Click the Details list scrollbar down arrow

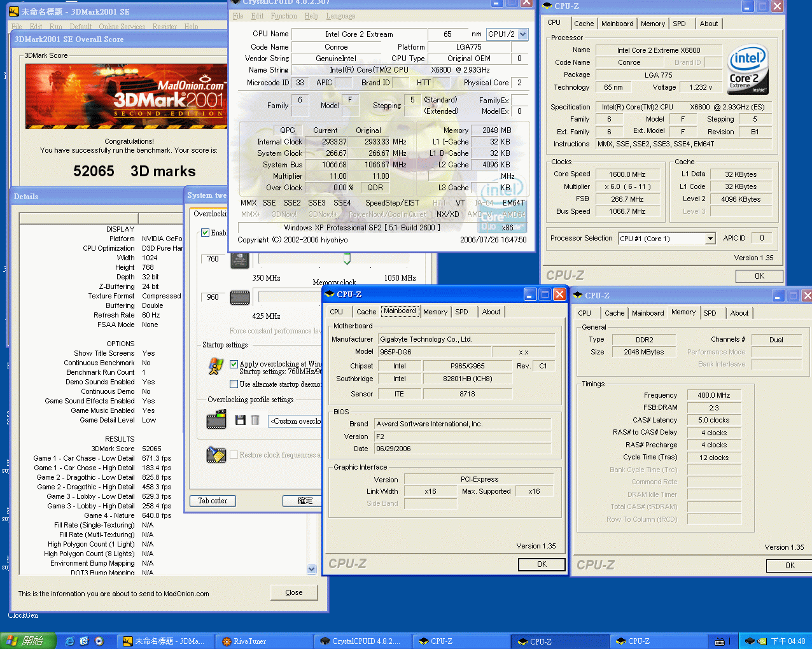click(x=312, y=569)
